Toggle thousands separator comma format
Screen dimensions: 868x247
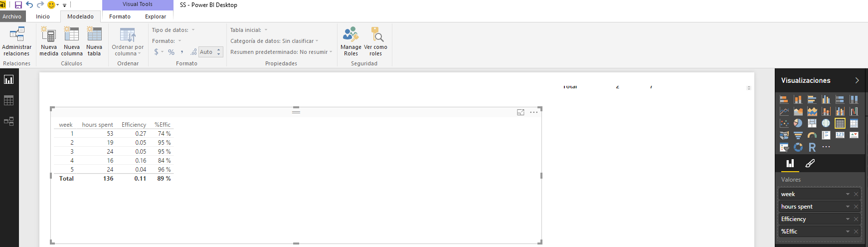[x=182, y=52]
